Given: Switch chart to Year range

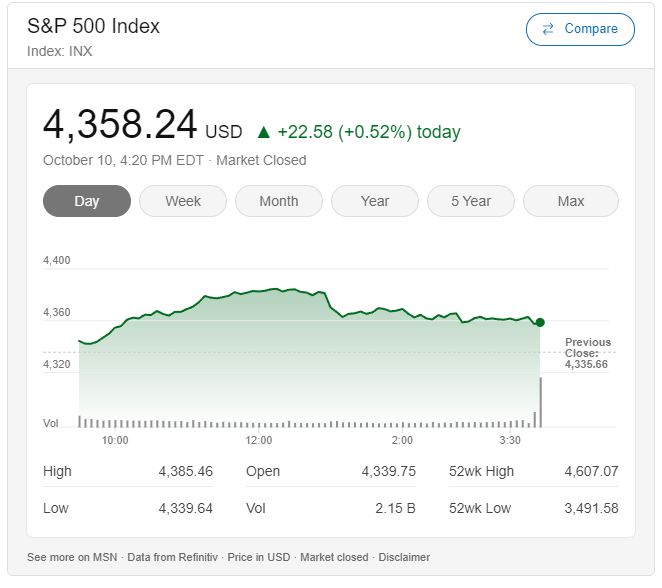Looking at the screenshot, I should 375,201.
